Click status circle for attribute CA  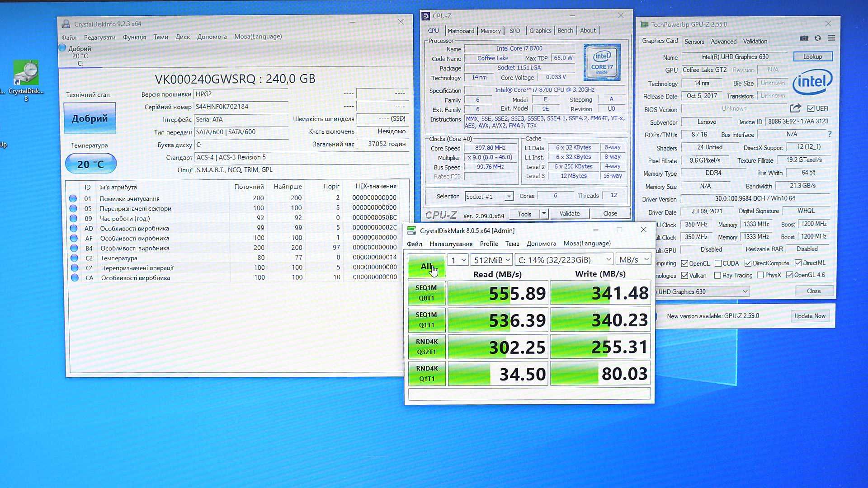point(75,278)
